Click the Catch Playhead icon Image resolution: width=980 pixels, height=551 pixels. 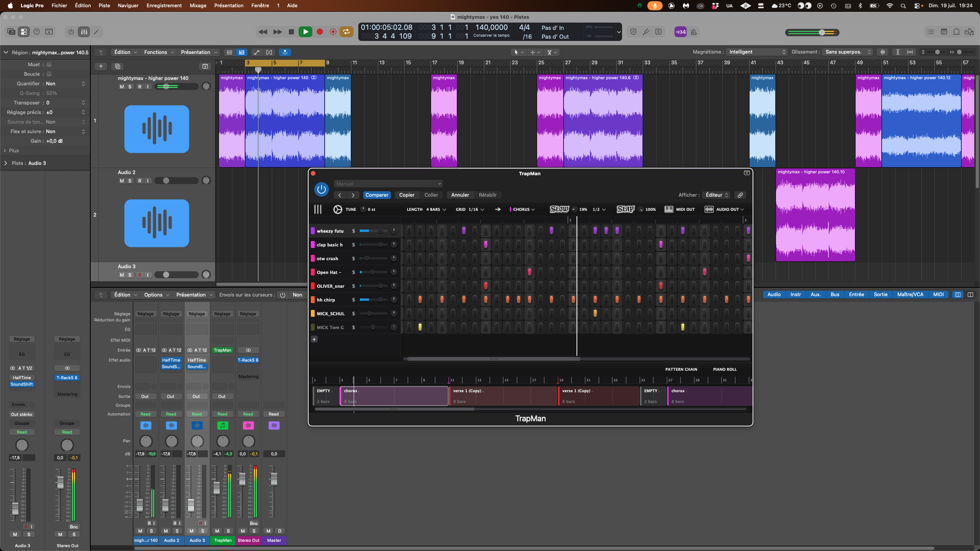coord(285,52)
